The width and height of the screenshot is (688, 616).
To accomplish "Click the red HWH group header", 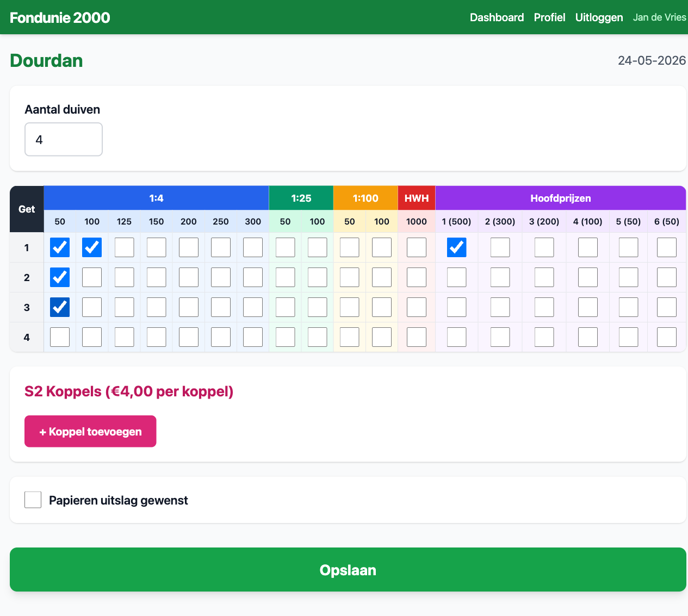I will pos(417,198).
